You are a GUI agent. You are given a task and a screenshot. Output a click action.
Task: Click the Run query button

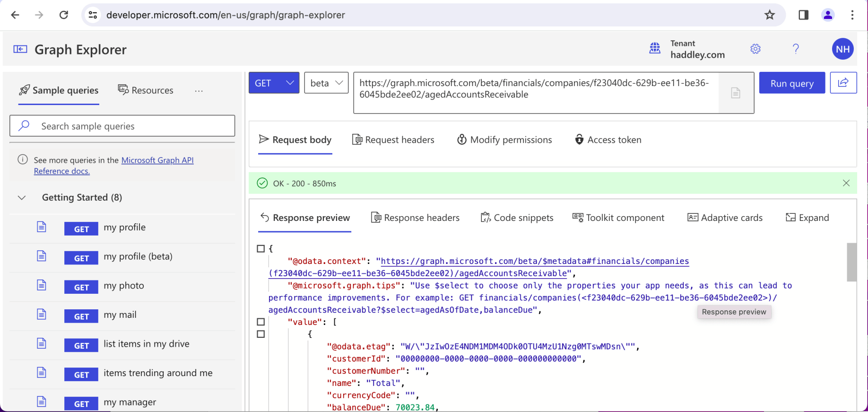click(x=791, y=83)
